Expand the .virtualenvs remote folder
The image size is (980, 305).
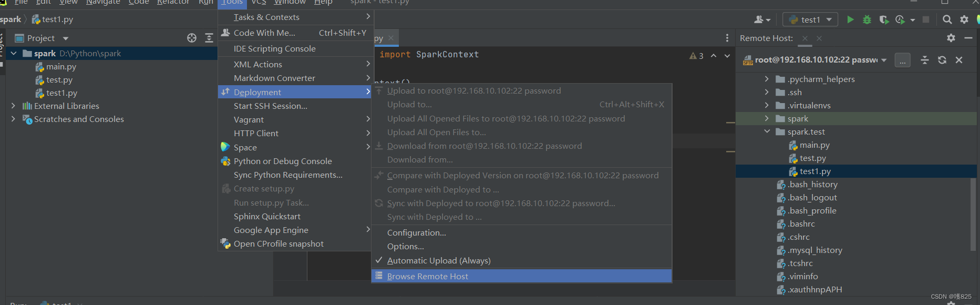click(x=767, y=105)
